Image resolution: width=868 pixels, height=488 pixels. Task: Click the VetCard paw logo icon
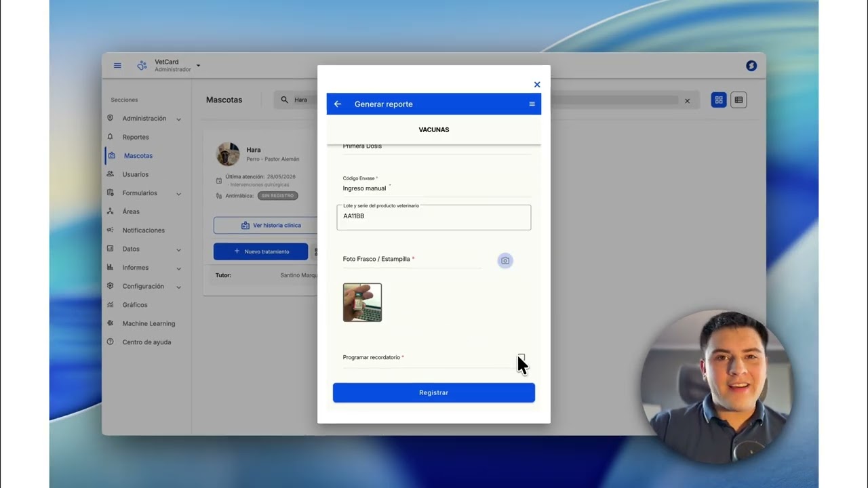click(142, 66)
